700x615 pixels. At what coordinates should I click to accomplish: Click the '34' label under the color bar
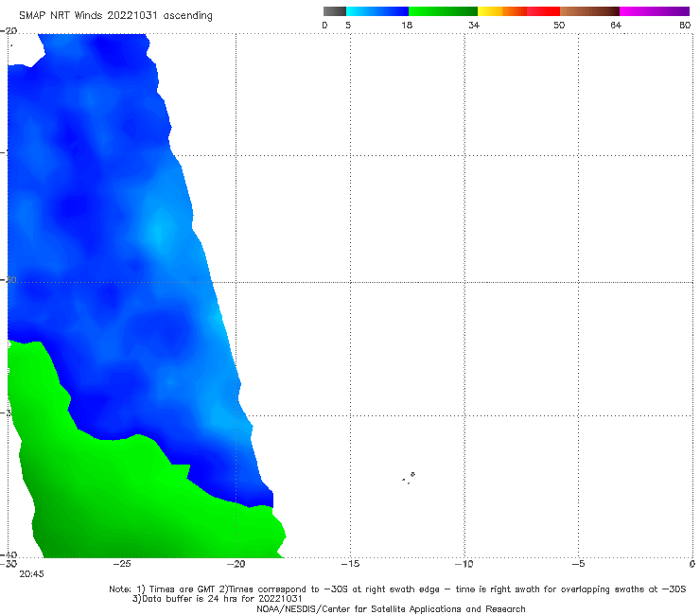[474, 26]
